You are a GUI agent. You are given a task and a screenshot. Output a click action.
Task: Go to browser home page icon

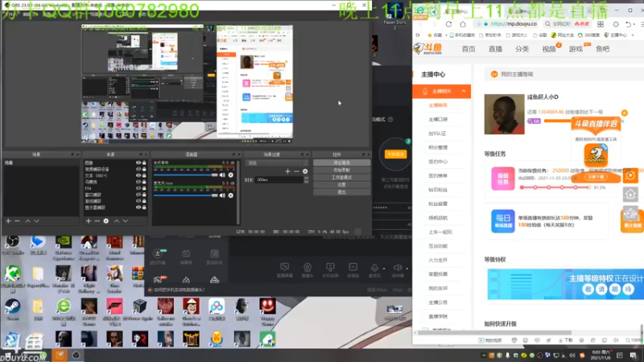(x=463, y=24)
